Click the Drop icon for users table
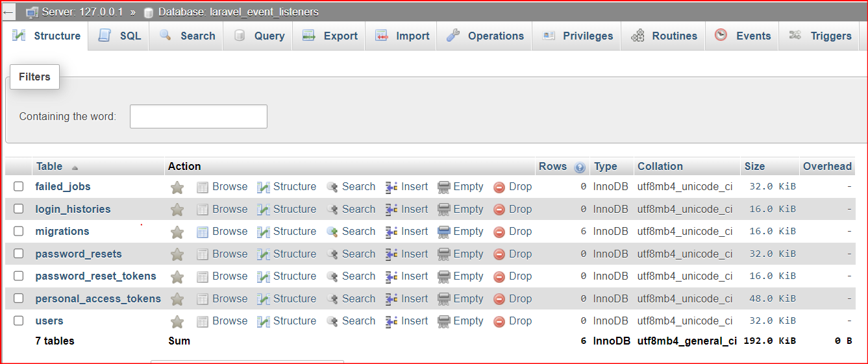This screenshot has height=364, width=868. [x=499, y=321]
